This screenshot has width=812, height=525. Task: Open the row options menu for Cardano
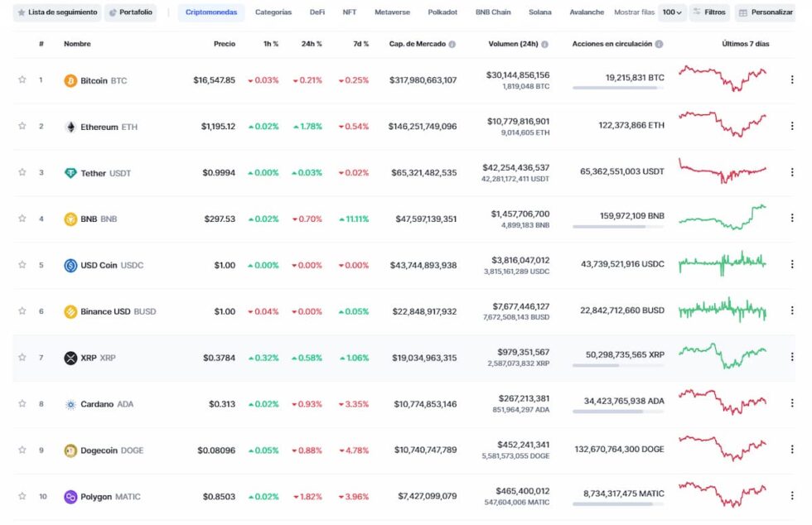(x=793, y=404)
